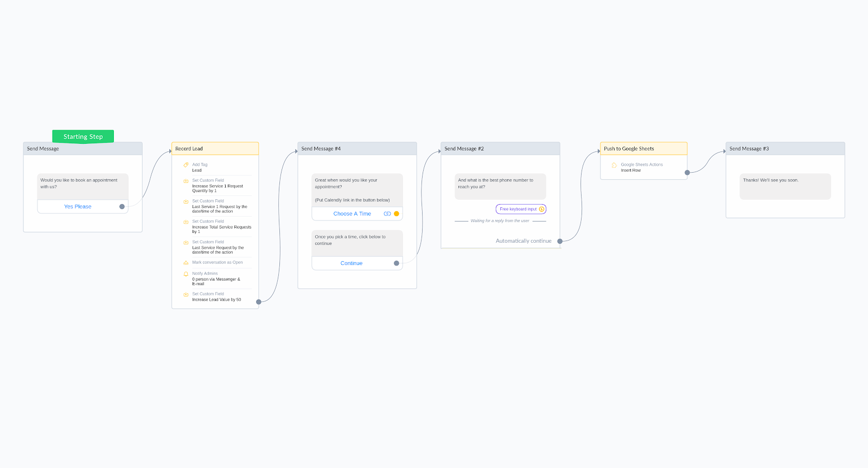This screenshot has width=868, height=468.
Task: Click the link icon on Choose A Time button
Action: [x=387, y=214]
